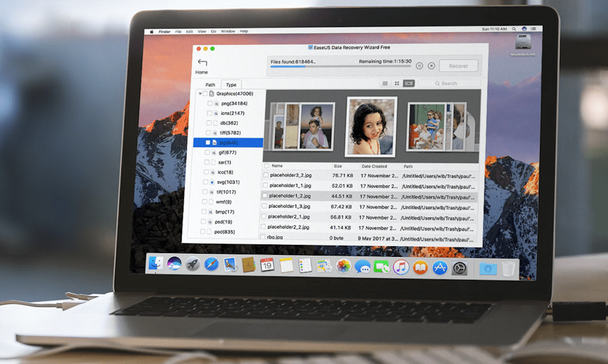Select the placeholder2_1.jpg file row
Screen dimensions: 608x364
coord(370,217)
